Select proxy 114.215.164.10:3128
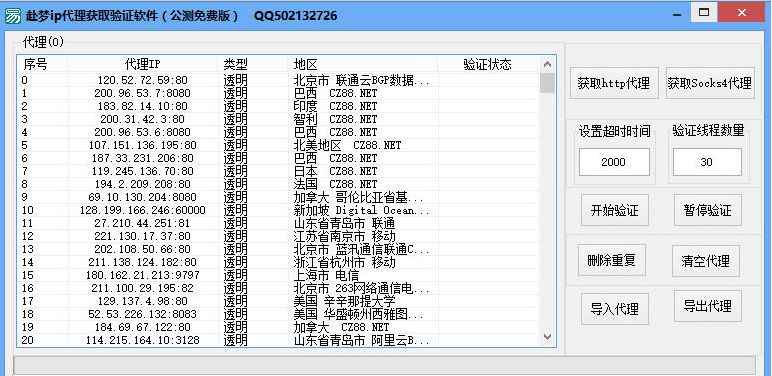 coord(143,340)
